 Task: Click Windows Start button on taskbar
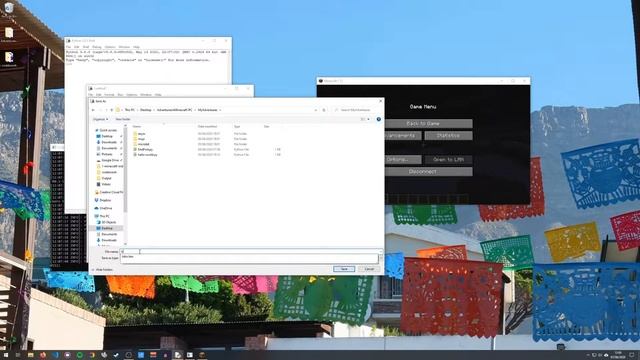(x=6, y=355)
